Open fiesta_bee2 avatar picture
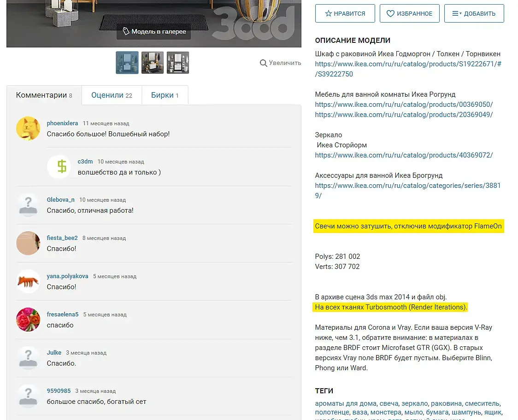This screenshot has height=420, width=518. click(x=28, y=243)
